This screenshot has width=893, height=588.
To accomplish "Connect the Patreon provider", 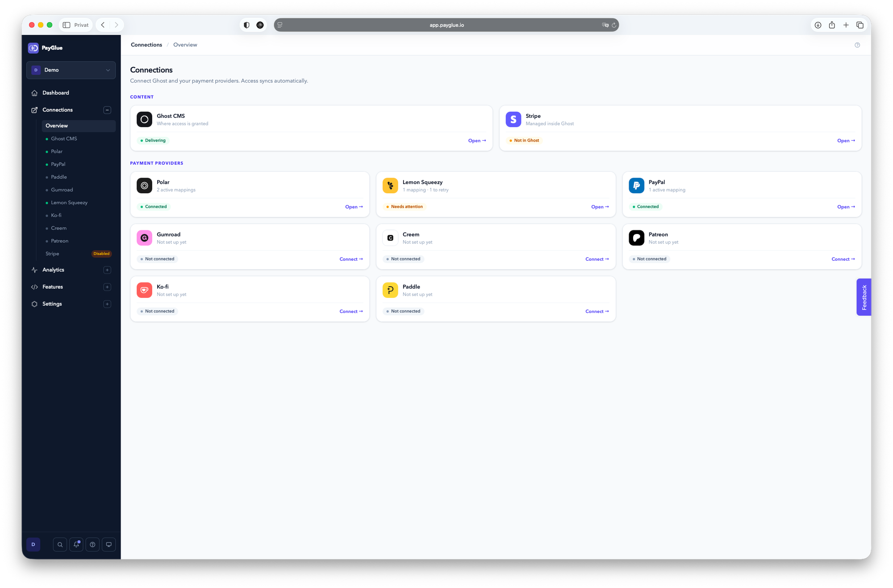I will (x=843, y=259).
